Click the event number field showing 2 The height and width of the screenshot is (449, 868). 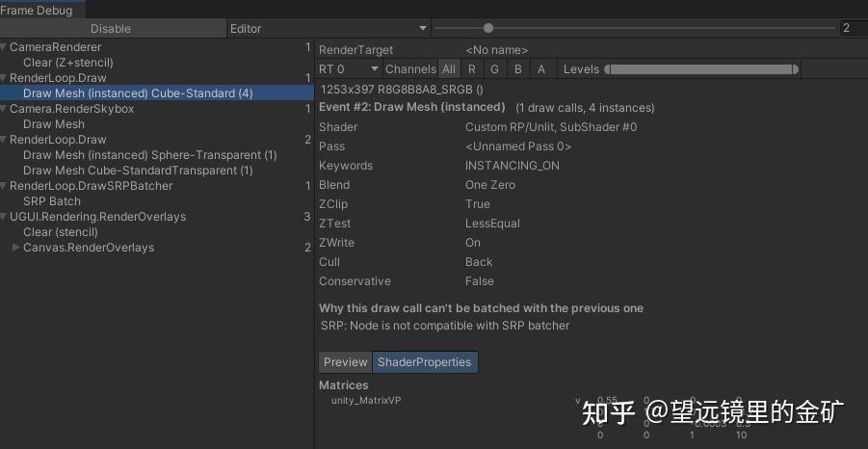[x=853, y=28]
